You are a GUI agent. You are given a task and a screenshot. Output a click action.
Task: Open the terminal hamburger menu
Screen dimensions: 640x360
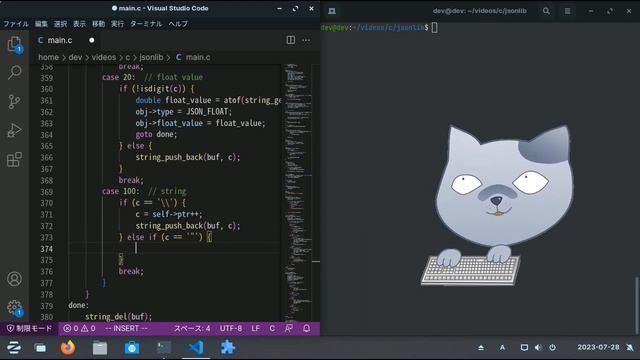[567, 11]
